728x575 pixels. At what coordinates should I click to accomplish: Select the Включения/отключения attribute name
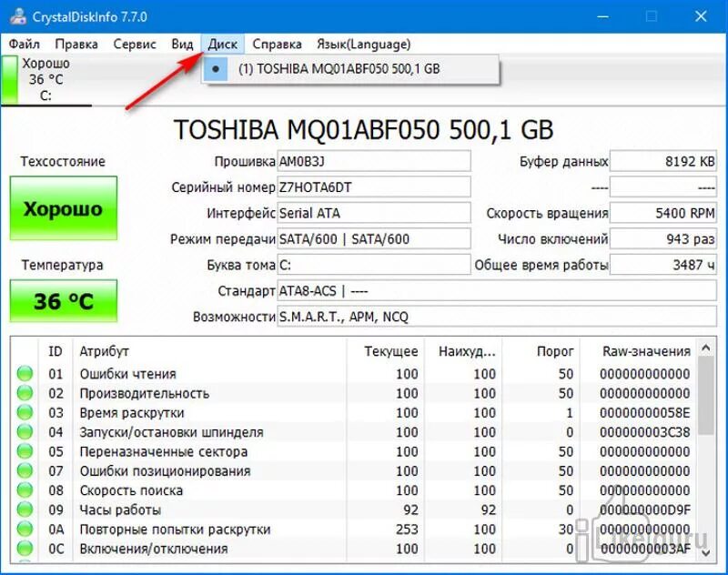click(x=154, y=549)
